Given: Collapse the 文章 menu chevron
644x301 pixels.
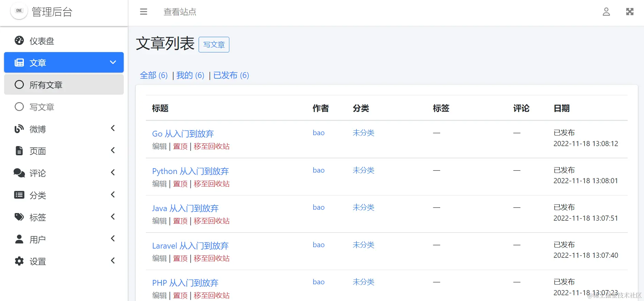Looking at the screenshot, I should coord(113,62).
